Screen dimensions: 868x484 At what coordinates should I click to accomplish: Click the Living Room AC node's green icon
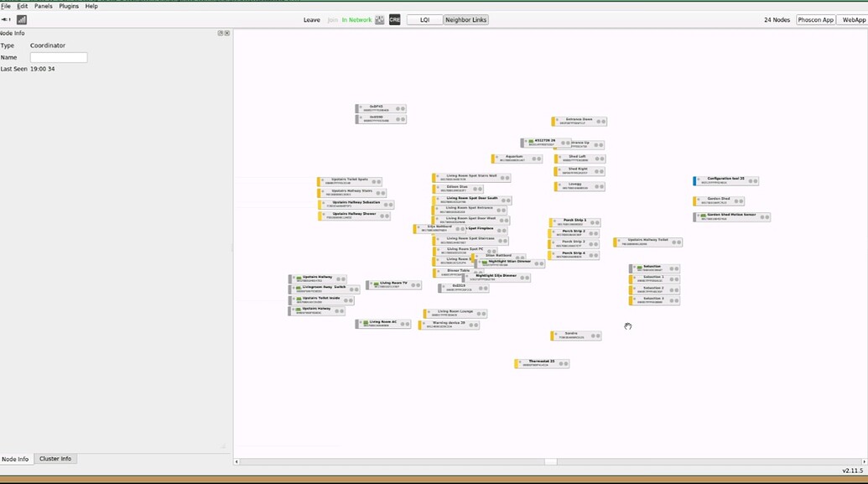point(365,323)
